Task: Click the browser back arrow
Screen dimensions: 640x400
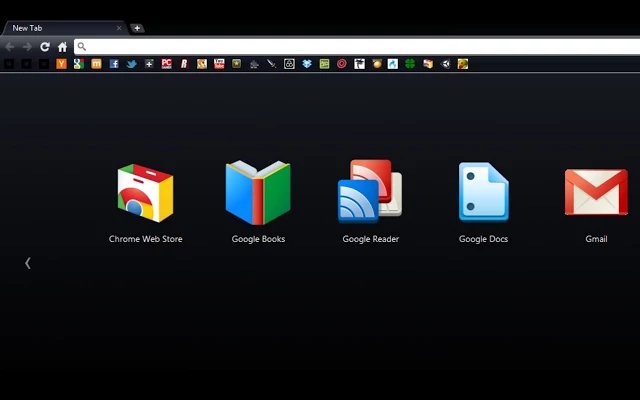Action: pos(10,47)
